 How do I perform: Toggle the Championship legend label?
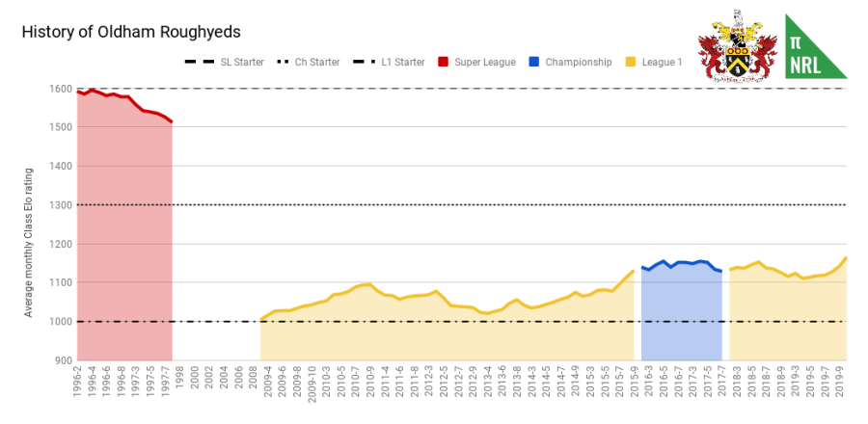pos(579,62)
